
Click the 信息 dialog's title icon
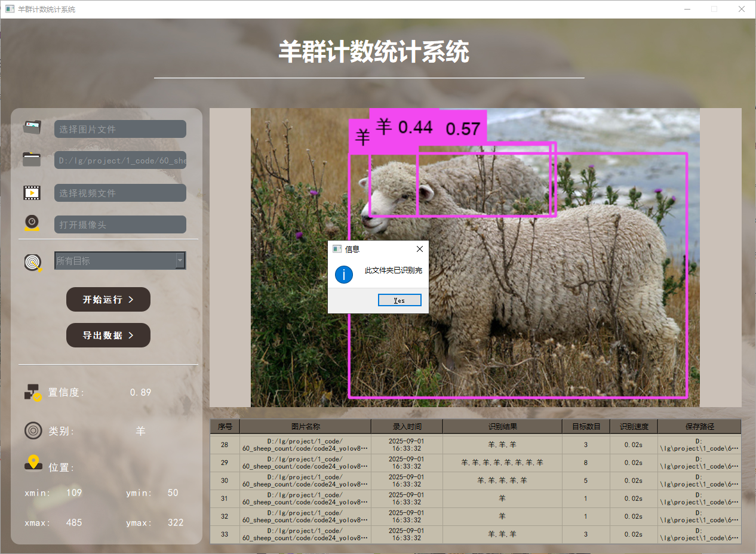pyautogui.click(x=337, y=249)
